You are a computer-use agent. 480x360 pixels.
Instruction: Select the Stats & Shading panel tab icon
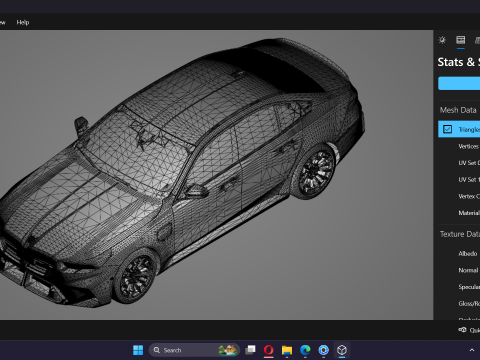(461, 40)
